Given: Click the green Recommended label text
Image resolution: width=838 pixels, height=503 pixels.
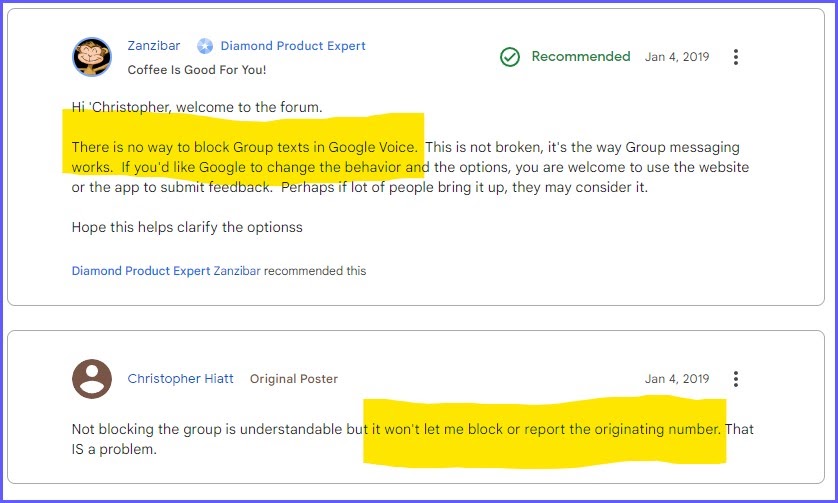Looking at the screenshot, I should click(x=581, y=56).
